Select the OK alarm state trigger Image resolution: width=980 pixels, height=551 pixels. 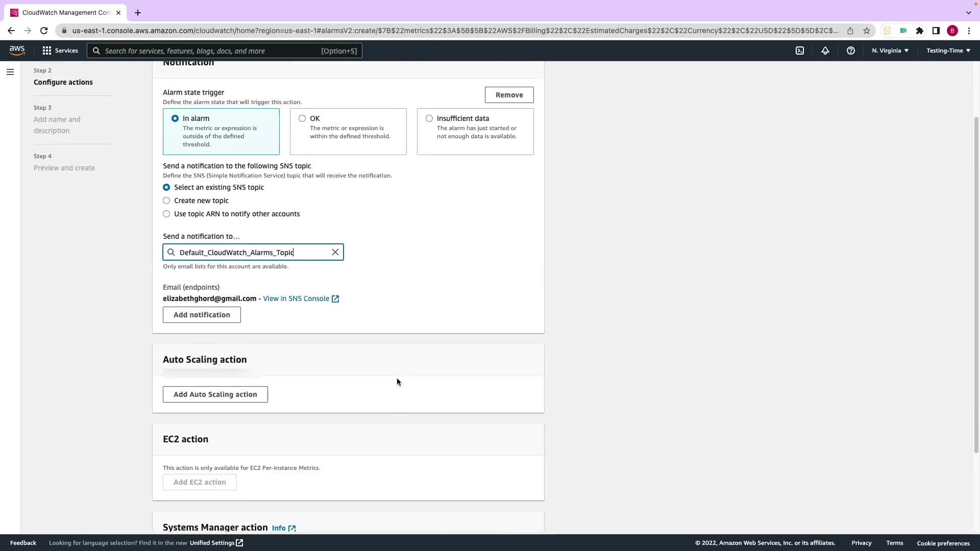pos(302,118)
